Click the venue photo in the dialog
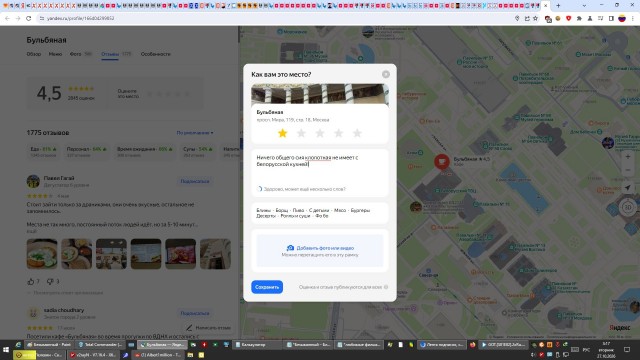Image resolution: width=640 pixels, height=360 pixels. 320,93
